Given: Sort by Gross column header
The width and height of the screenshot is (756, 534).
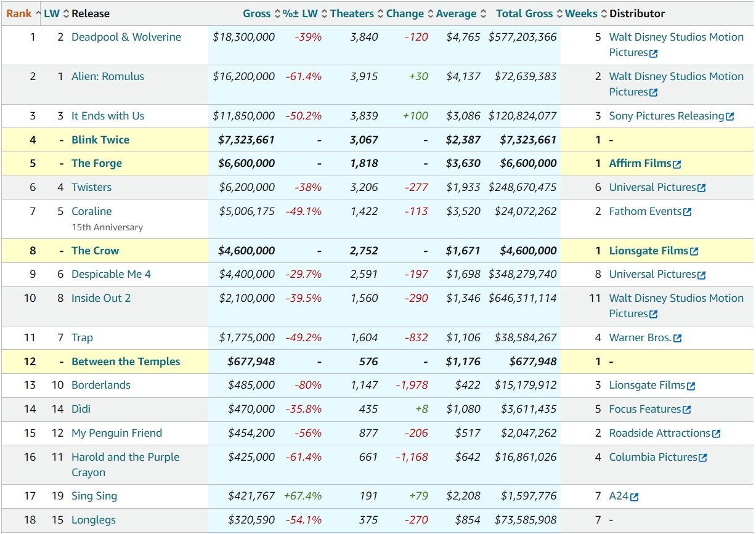Looking at the screenshot, I should [256, 14].
